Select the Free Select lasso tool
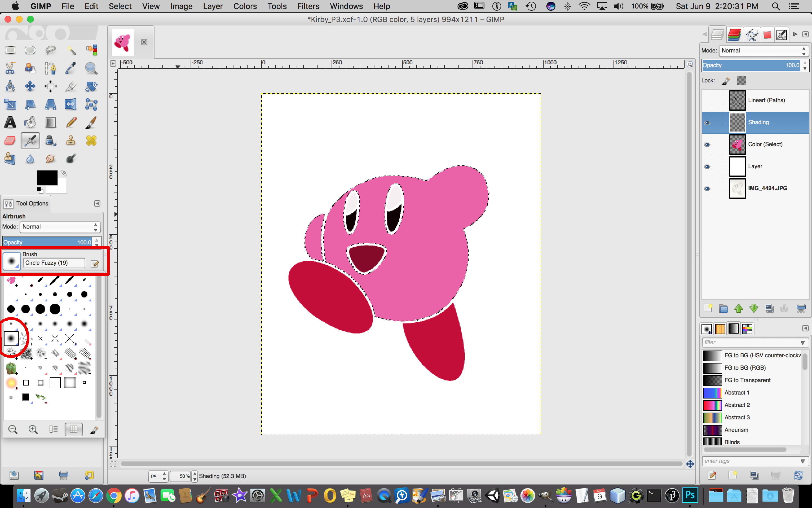Image resolution: width=812 pixels, height=508 pixels. (x=50, y=51)
